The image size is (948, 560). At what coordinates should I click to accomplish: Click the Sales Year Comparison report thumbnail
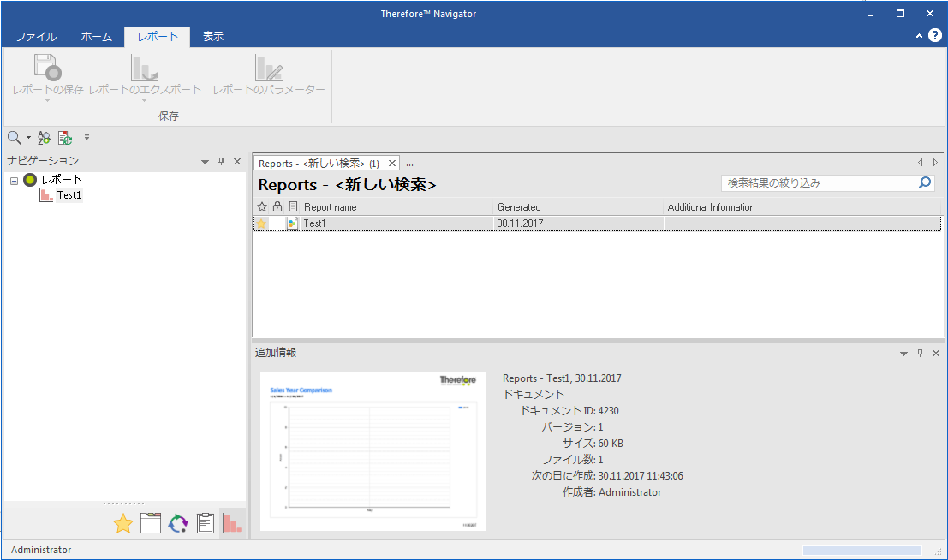[x=373, y=451]
